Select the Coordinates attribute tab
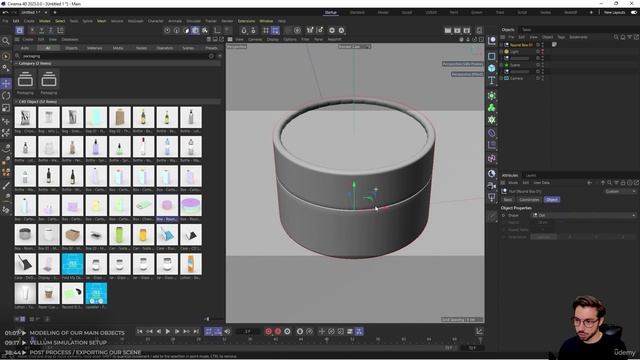The height and width of the screenshot is (360, 640). [529, 200]
